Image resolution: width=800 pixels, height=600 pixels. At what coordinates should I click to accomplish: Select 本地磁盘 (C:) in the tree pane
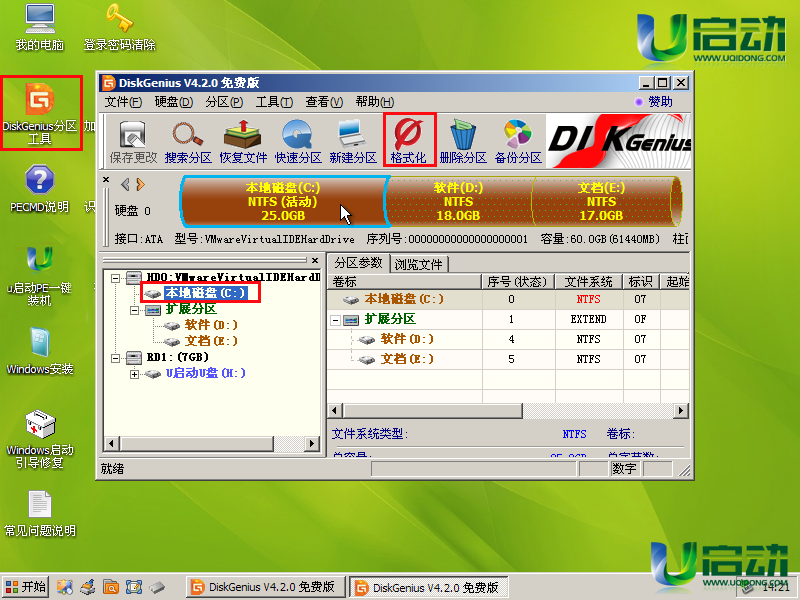pos(205,293)
